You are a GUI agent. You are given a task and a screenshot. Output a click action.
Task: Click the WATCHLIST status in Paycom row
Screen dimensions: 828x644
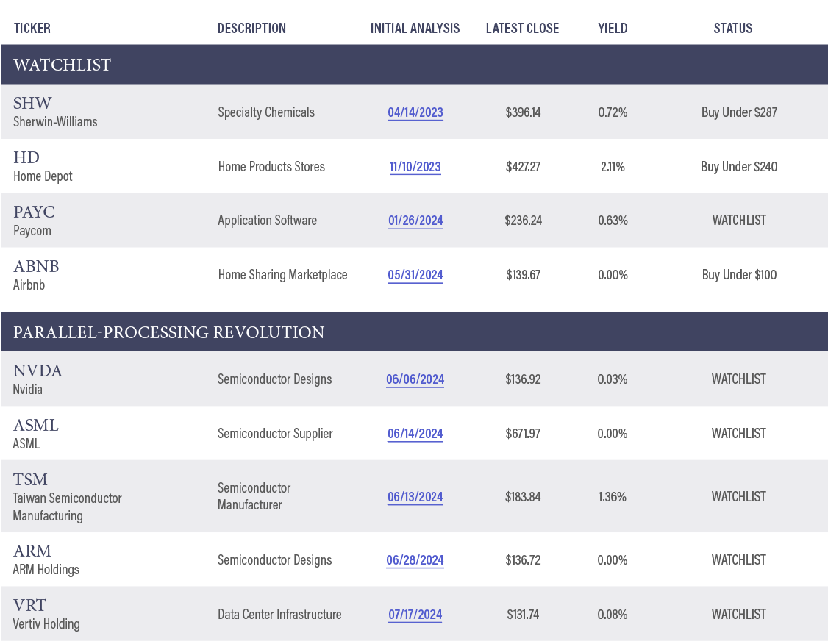(739, 221)
